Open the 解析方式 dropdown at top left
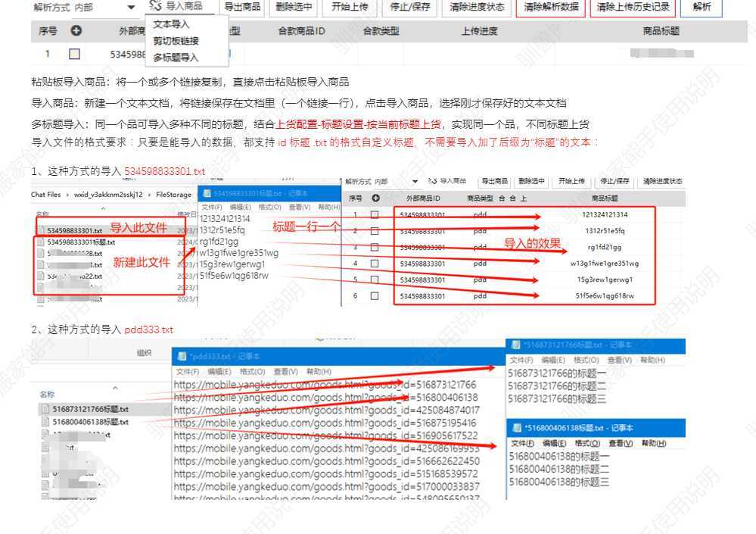 [x=131, y=8]
